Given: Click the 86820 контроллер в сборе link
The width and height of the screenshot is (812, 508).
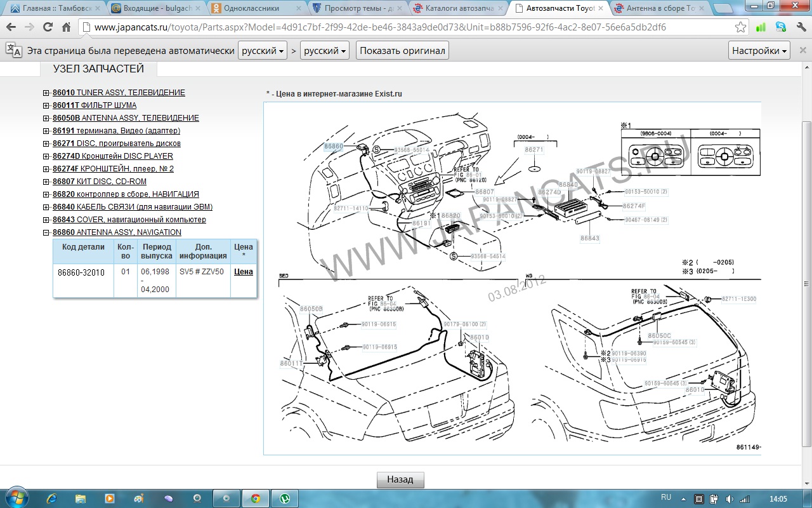Looking at the screenshot, I should pos(126,194).
